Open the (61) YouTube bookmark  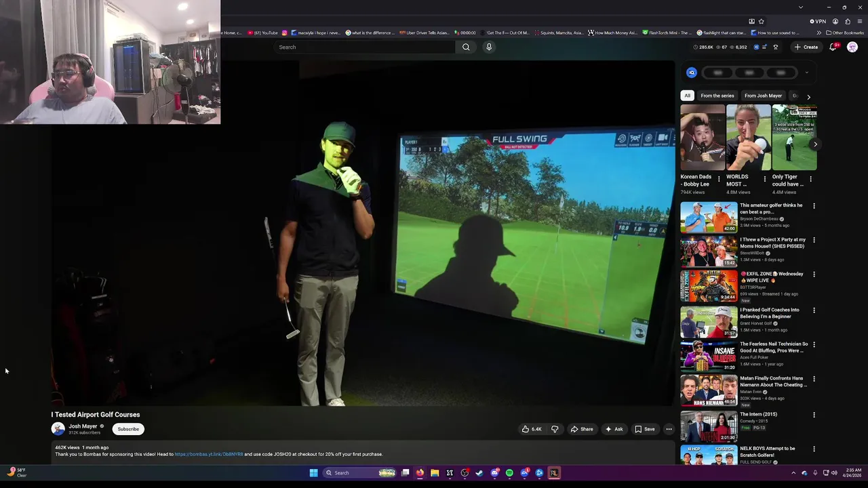point(262,33)
